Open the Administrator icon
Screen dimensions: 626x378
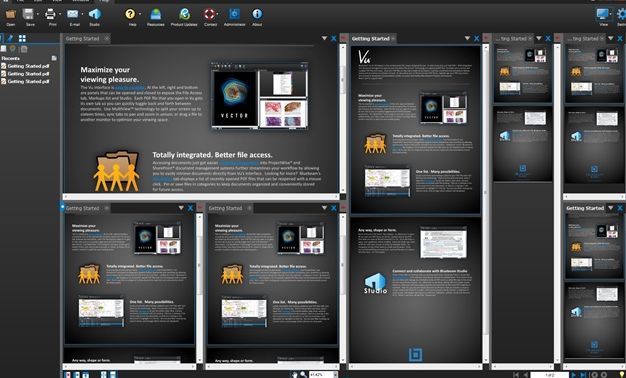tap(234, 14)
